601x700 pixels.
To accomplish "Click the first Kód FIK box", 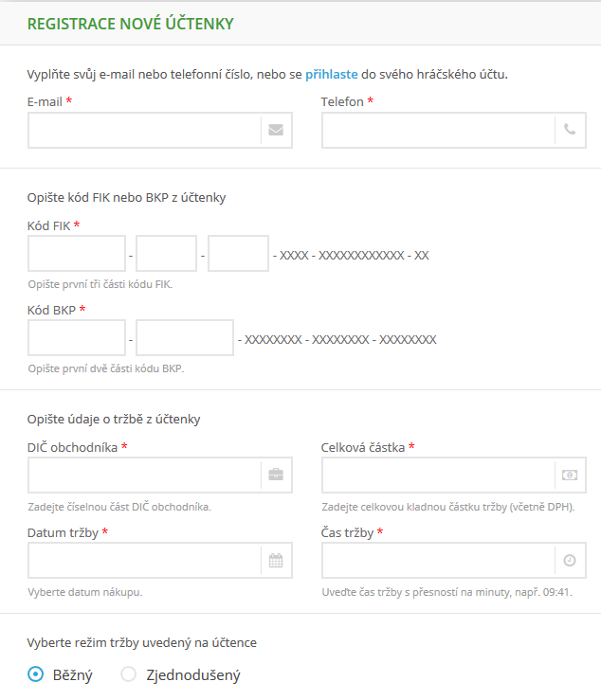I will (77, 254).
